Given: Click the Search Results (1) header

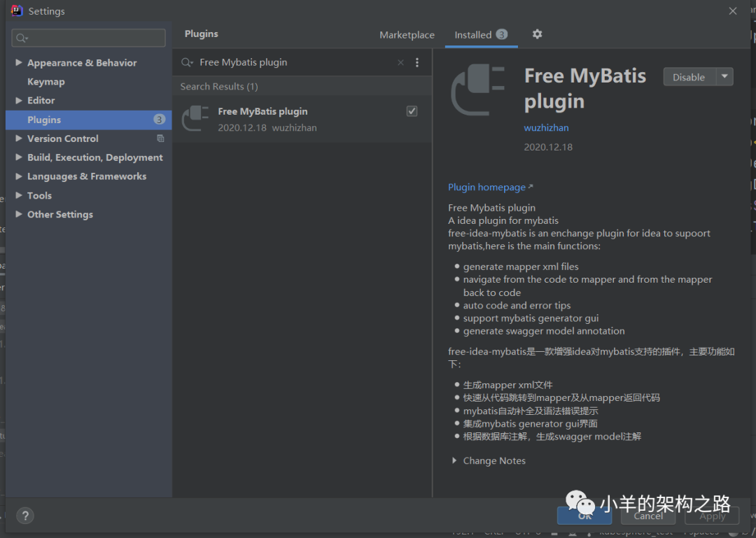Looking at the screenshot, I should pos(219,87).
